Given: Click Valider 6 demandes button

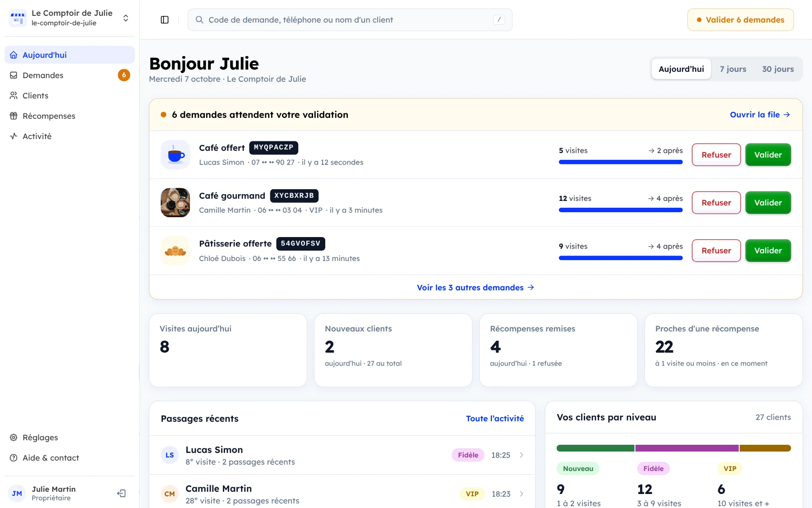Looking at the screenshot, I should tap(740, 20).
